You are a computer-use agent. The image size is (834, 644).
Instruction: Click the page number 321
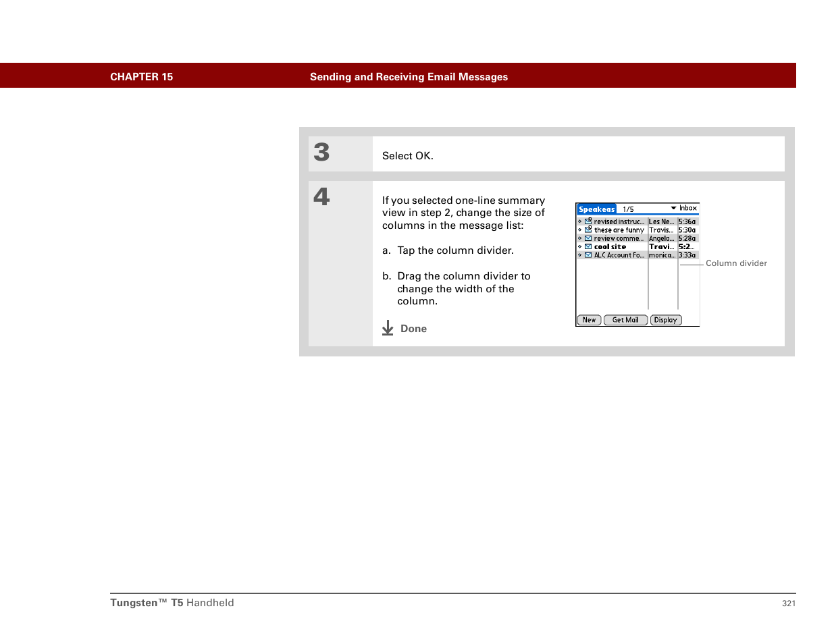click(x=789, y=603)
